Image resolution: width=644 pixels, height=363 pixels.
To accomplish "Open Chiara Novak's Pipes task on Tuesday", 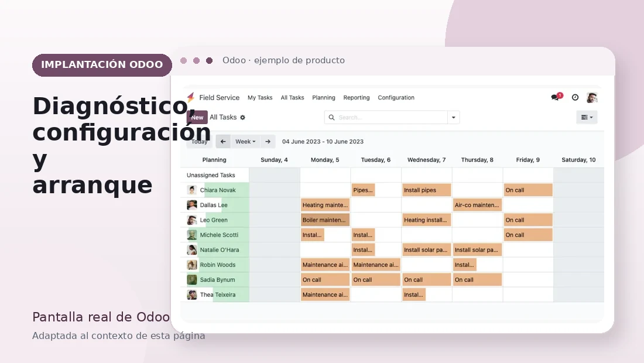I will point(364,190).
